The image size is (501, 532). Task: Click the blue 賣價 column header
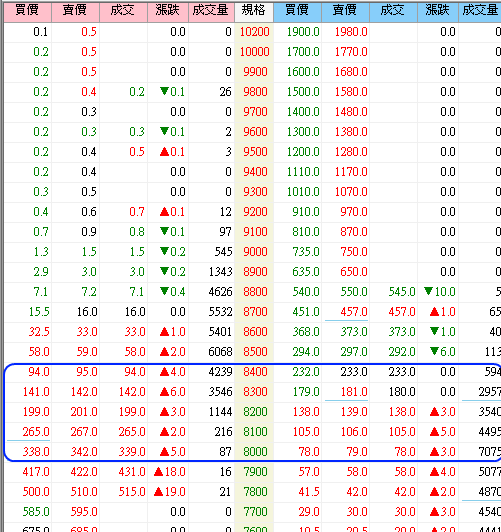click(345, 11)
